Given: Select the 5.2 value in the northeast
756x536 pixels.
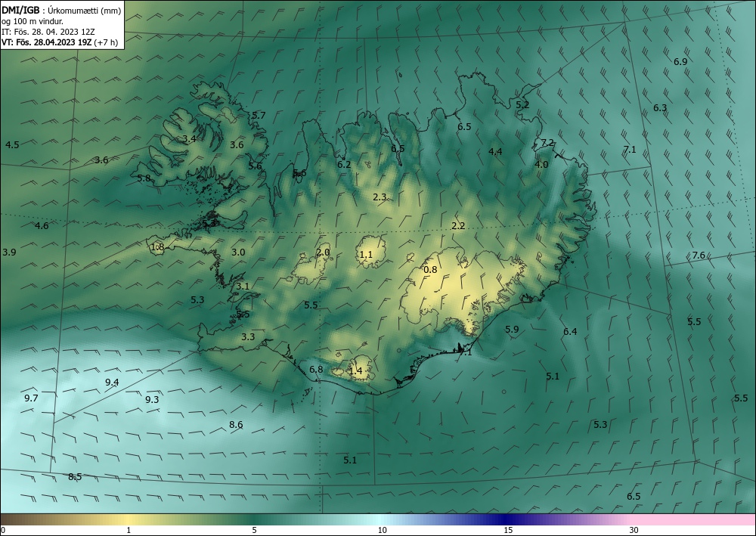Looking at the screenshot, I should point(522,104).
